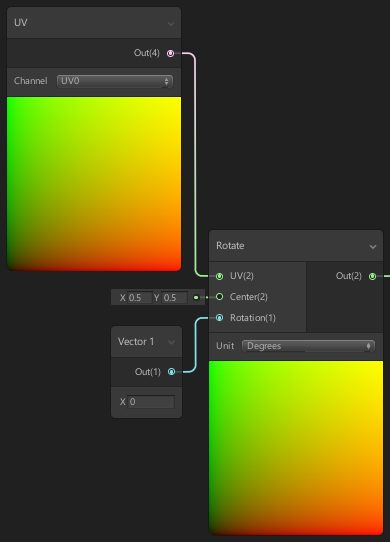The width and height of the screenshot is (390, 542).
Task: Click the Out(1) label on Vector 1
Action: coord(148,372)
